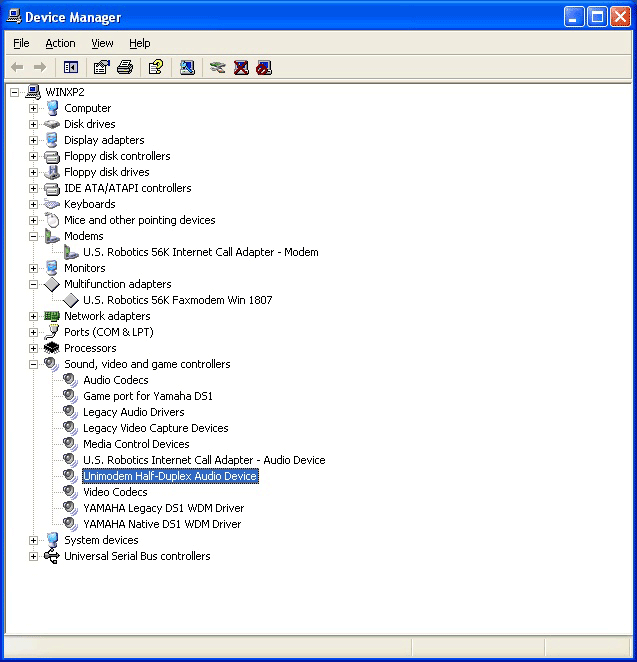Open Help from the toolbar icon
The image size is (637, 662).
click(x=155, y=67)
